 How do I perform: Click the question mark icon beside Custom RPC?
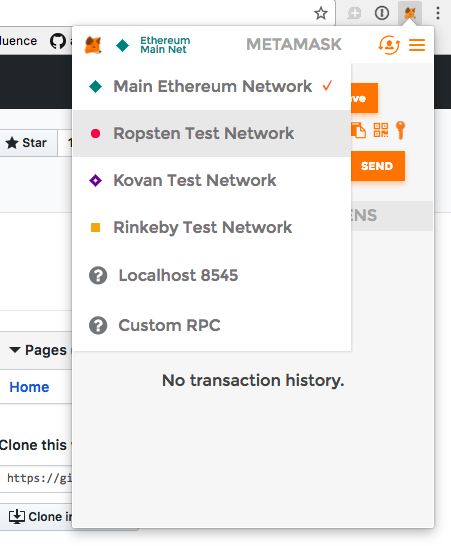coord(98,326)
